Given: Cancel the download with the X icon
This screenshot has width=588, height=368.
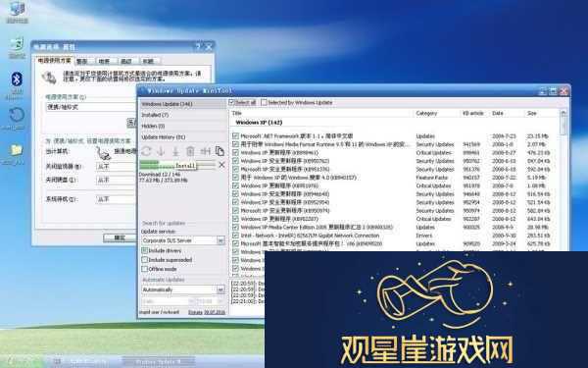Looking at the screenshot, I should [221, 165].
